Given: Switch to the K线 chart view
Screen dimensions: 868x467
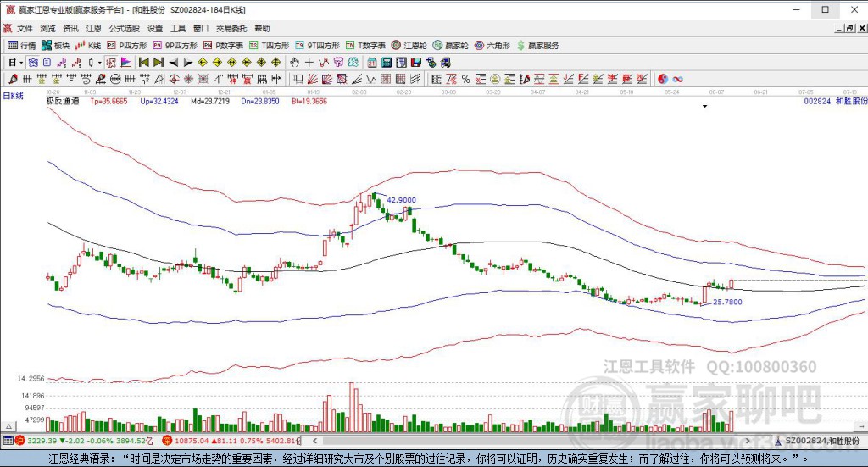Looking at the screenshot, I should pos(88,46).
